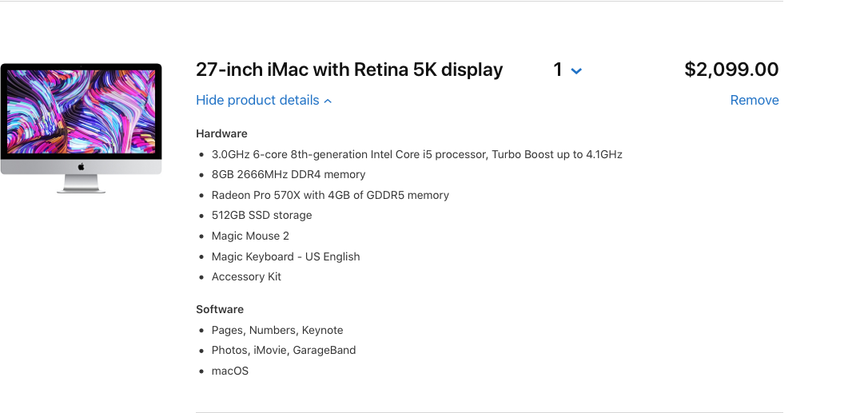Click the Pages, Numbers, Keynote line

click(x=277, y=330)
